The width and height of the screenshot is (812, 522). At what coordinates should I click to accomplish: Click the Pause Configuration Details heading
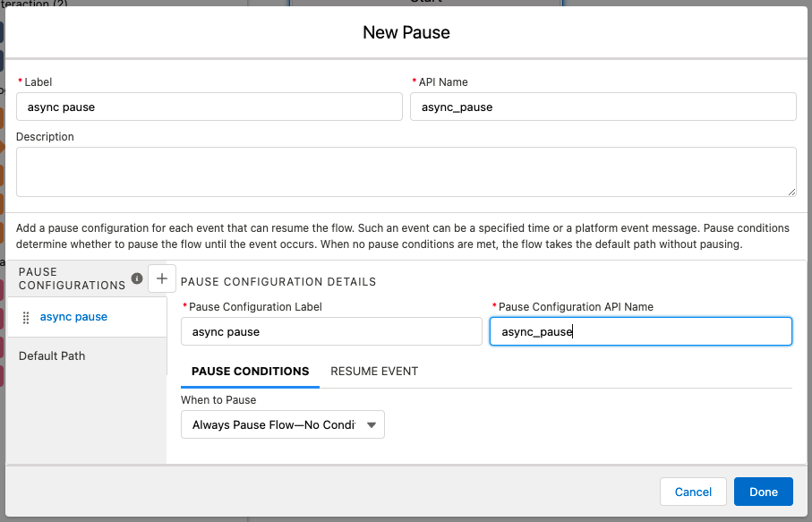coord(278,282)
